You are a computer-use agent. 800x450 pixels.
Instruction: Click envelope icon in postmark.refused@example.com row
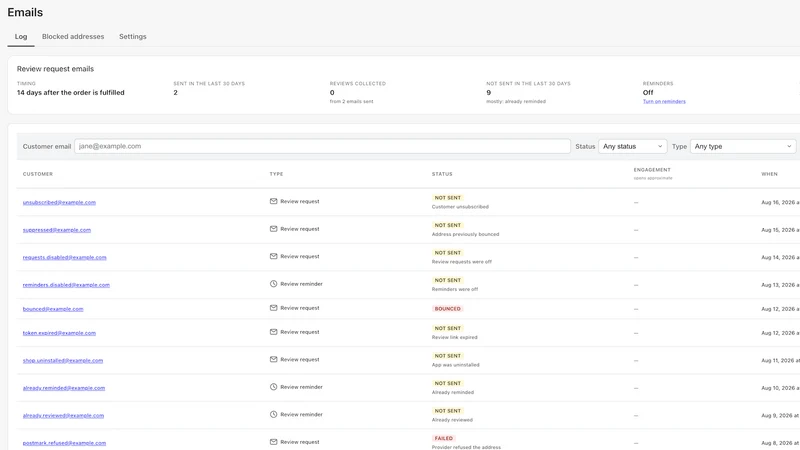[x=273, y=442]
